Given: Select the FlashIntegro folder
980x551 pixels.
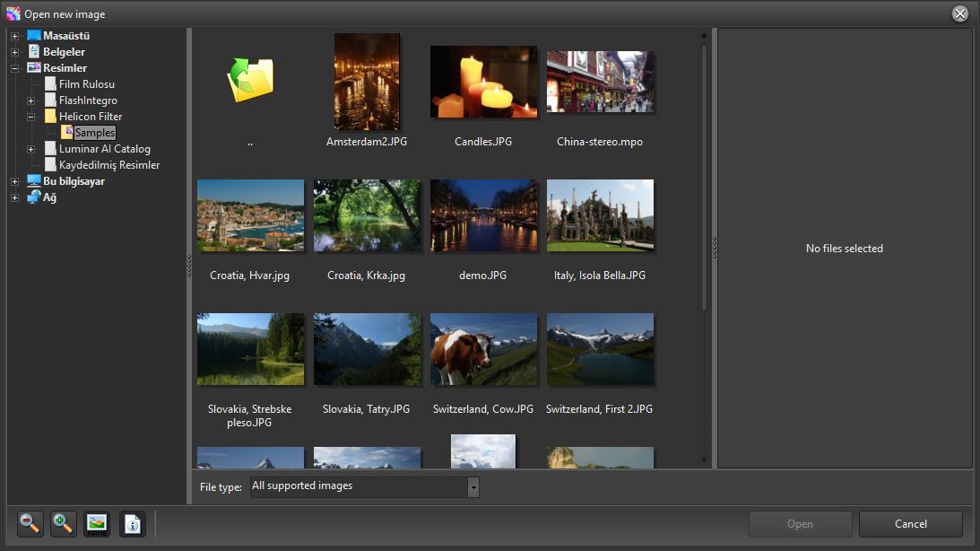Looking at the screenshot, I should (88, 101).
